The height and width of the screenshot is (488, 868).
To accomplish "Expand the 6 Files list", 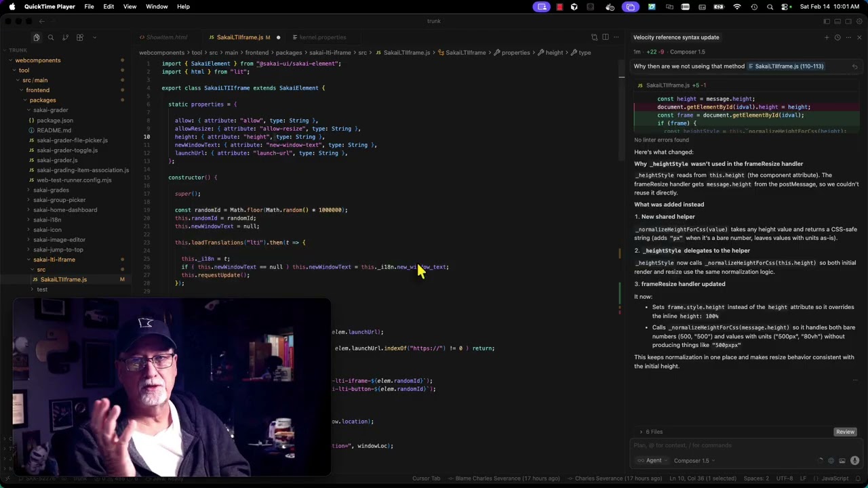I will point(651,432).
